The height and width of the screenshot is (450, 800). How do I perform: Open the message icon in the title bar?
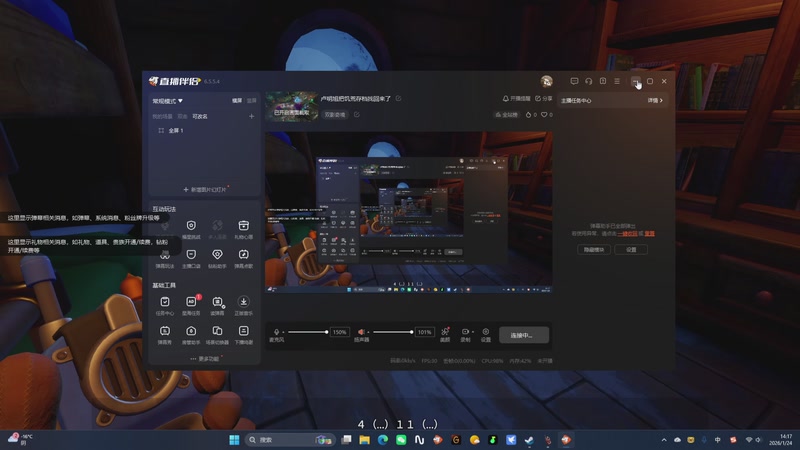click(x=574, y=81)
